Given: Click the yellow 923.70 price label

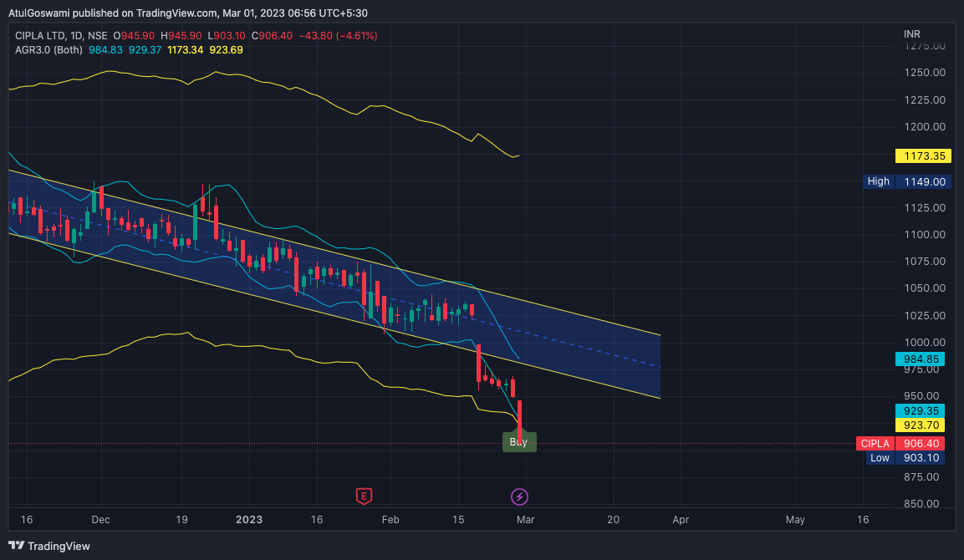Looking at the screenshot, I should (920, 425).
